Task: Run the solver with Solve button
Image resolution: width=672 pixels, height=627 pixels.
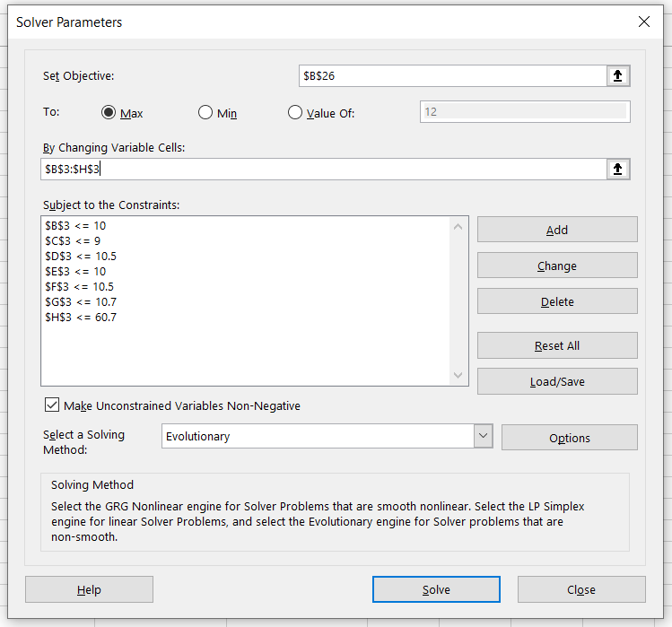Action: (436, 589)
